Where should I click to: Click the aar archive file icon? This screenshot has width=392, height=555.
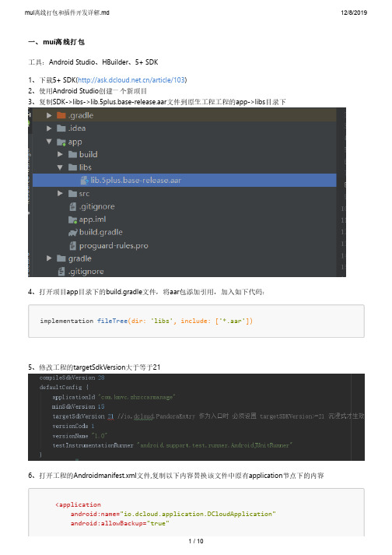click(84, 181)
